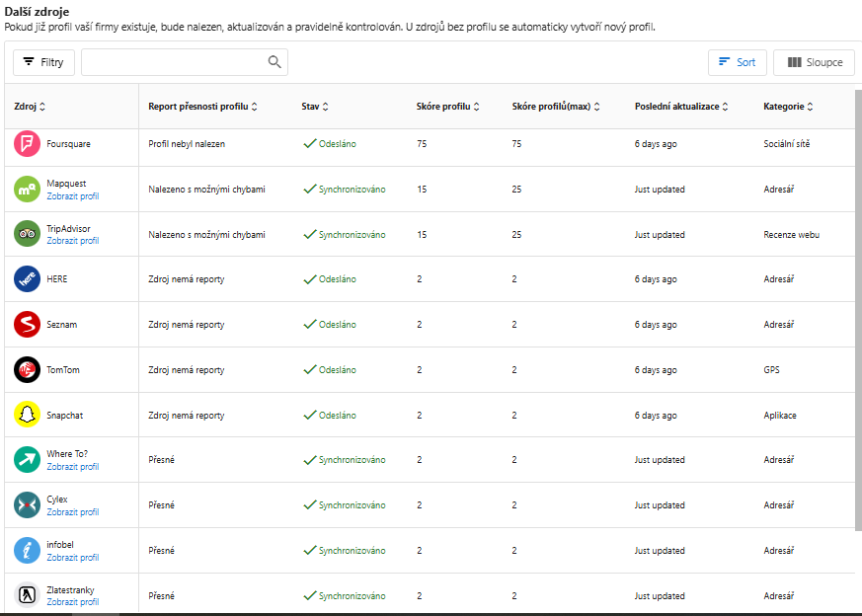Sort by Skóre profilu column
Viewport: 862px width, 616px height.
448,107
